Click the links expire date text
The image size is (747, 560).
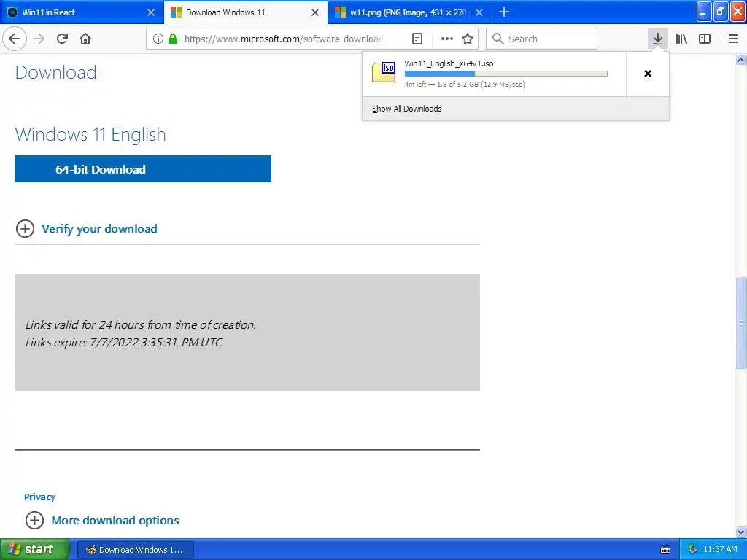tap(124, 343)
